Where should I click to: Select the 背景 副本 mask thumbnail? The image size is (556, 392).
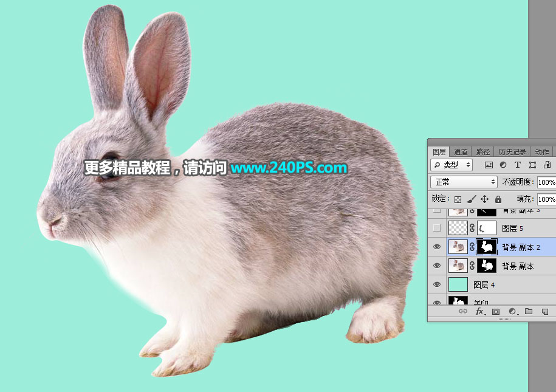click(x=487, y=266)
